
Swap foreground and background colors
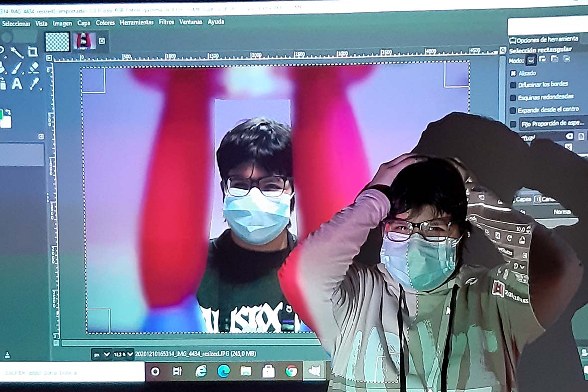pyautogui.click(x=8, y=112)
